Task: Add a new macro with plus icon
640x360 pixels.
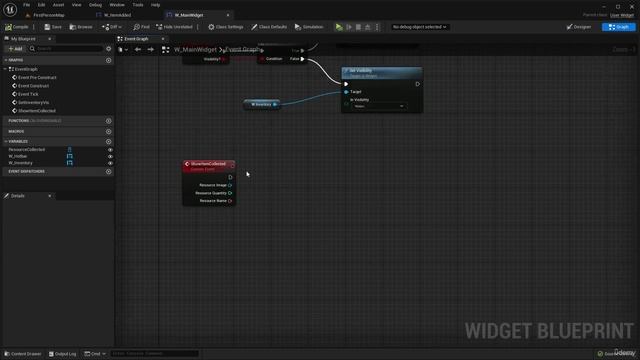Action: tap(109, 131)
